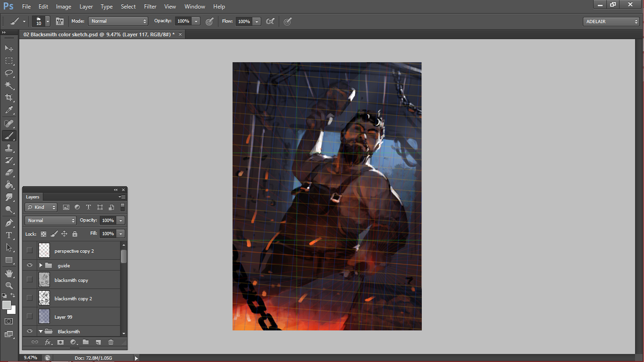
Task: Open the ADELAIR workspace dropdown
Action: (611, 22)
